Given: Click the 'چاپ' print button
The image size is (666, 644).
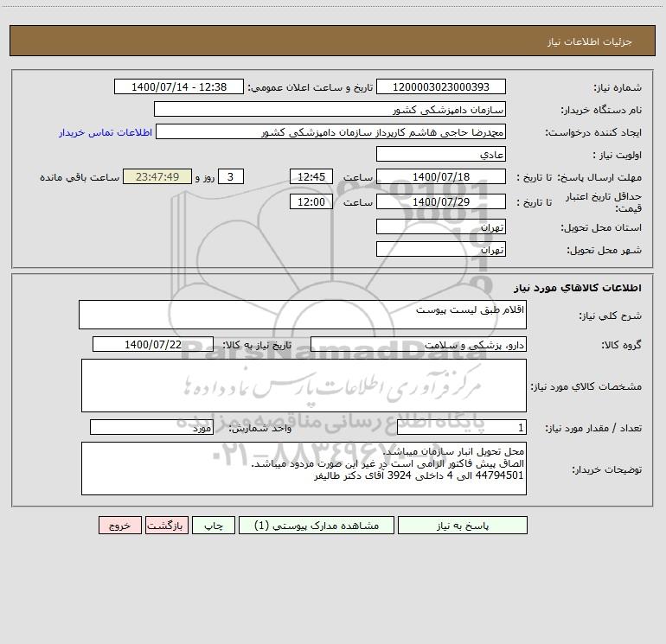Looking at the screenshot, I should pyautogui.click(x=214, y=525).
